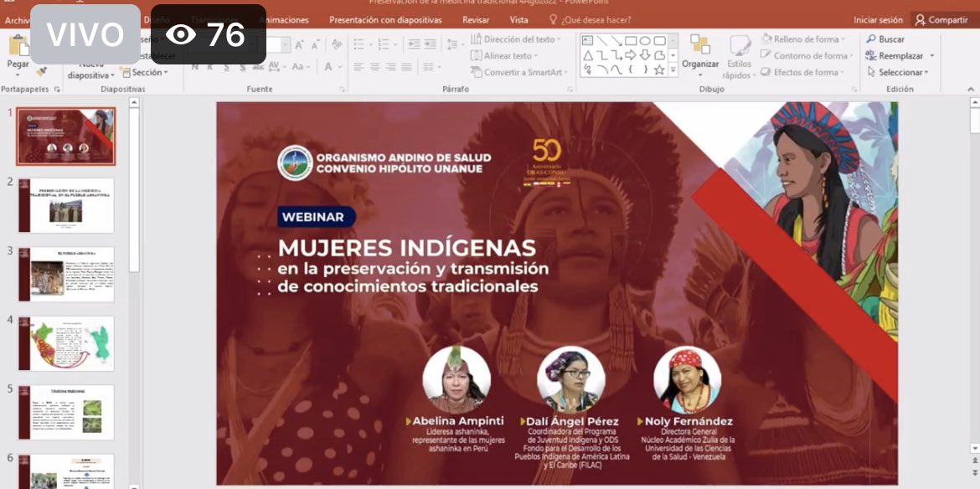Choose the rectangle shape in gallery
Image resolution: width=980 pixels, height=489 pixels.
point(631,40)
